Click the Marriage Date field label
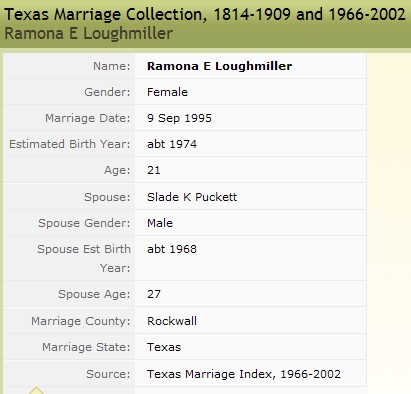The width and height of the screenshot is (411, 394). [88, 118]
